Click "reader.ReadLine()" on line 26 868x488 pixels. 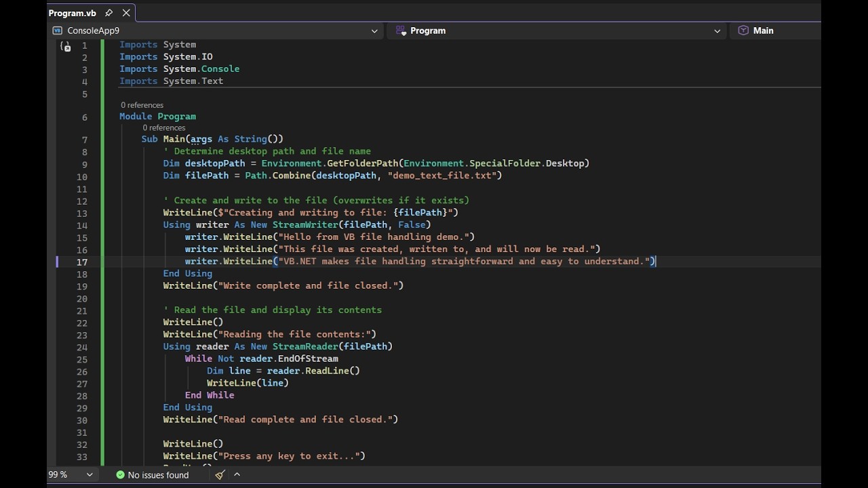click(x=313, y=371)
